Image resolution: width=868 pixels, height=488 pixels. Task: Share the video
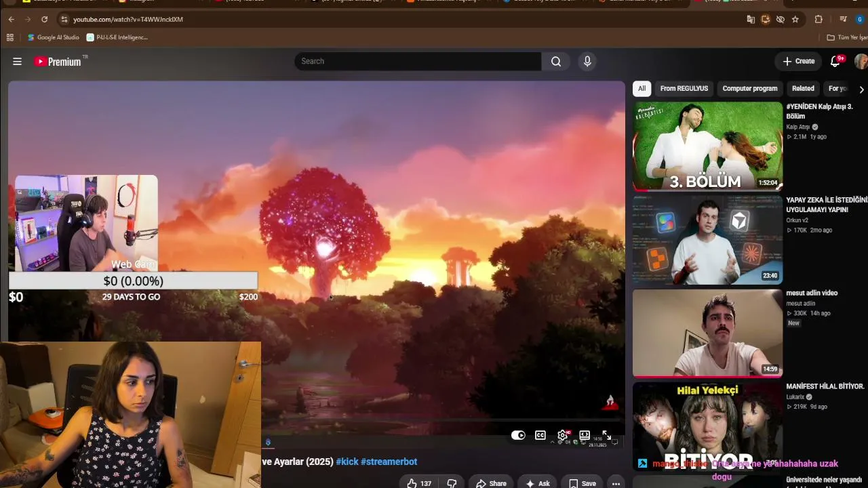(x=491, y=483)
